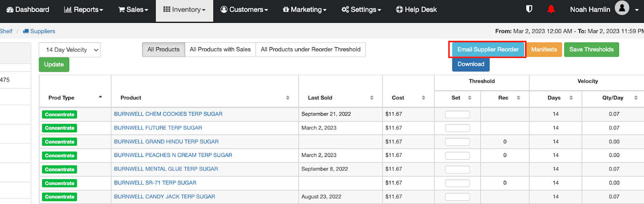Click the Save Thresholds button
644x204 pixels.
pyautogui.click(x=591, y=49)
